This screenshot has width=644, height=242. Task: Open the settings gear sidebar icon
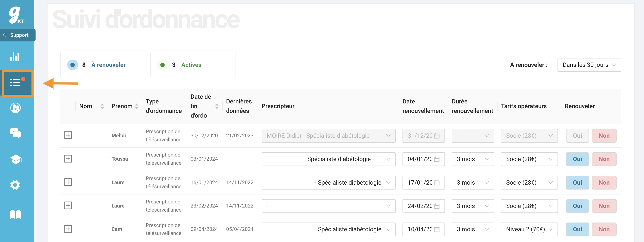(x=15, y=185)
